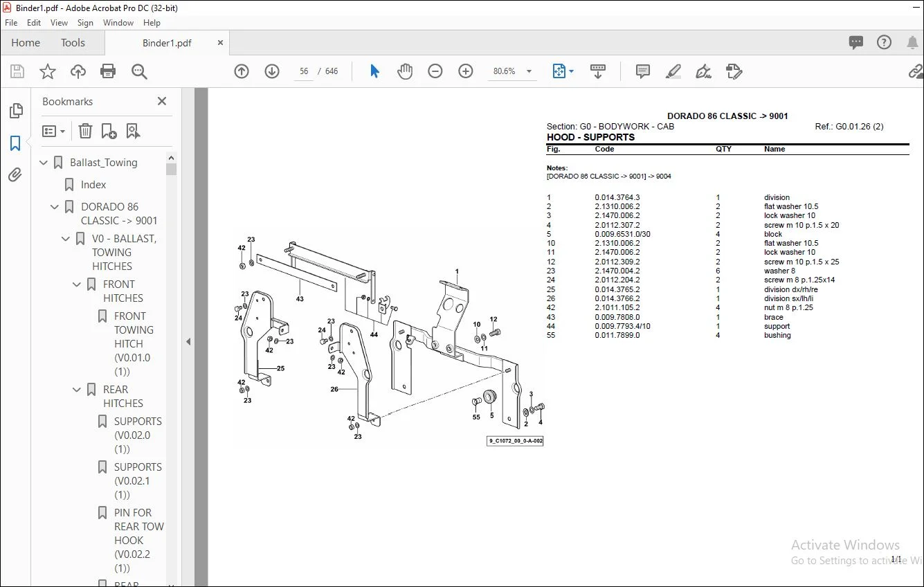
Task: Open the PIN FOR REAR TOW HOOK bookmark
Action: (x=139, y=541)
